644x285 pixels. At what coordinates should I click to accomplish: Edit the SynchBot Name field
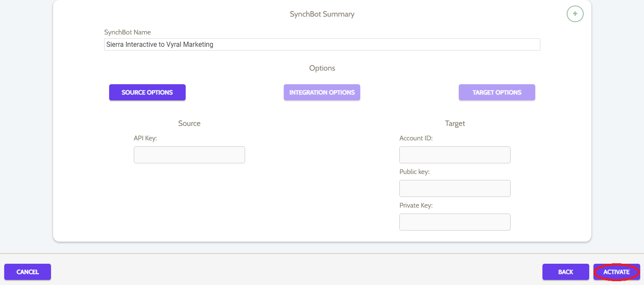[x=322, y=44]
